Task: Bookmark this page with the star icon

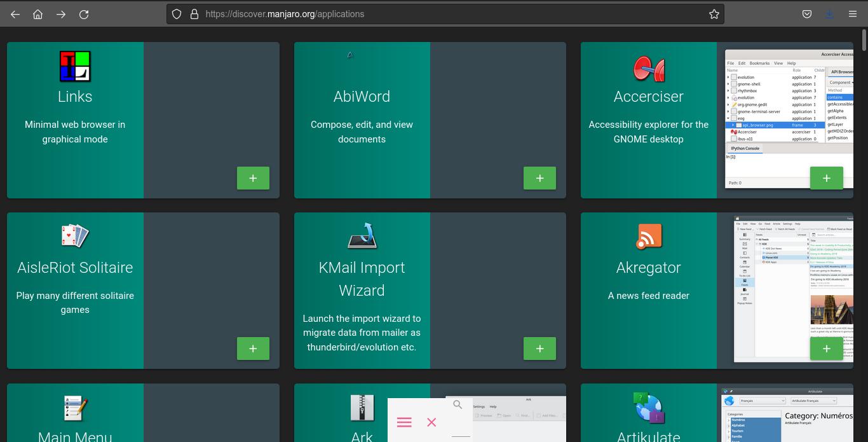Action: 714,14
